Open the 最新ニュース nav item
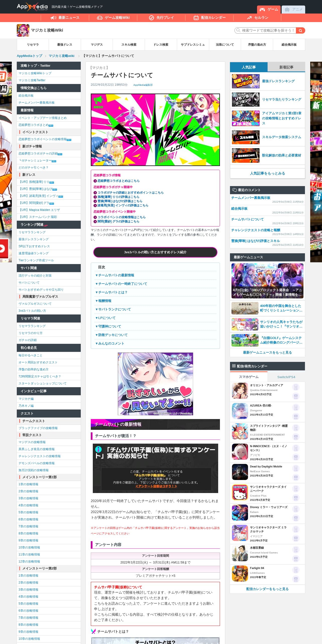This screenshot has width=322, height=644. 65,18
